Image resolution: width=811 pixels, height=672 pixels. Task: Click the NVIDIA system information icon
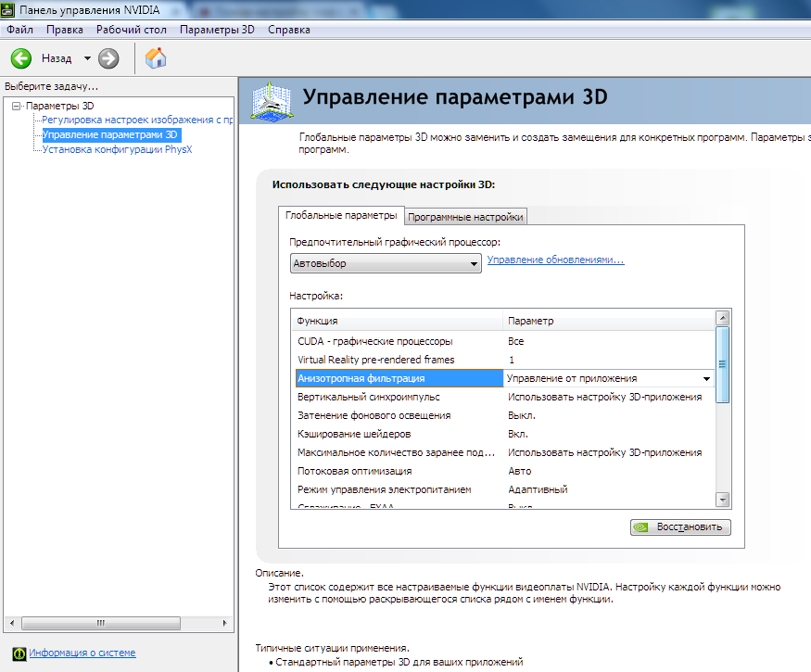point(19,653)
